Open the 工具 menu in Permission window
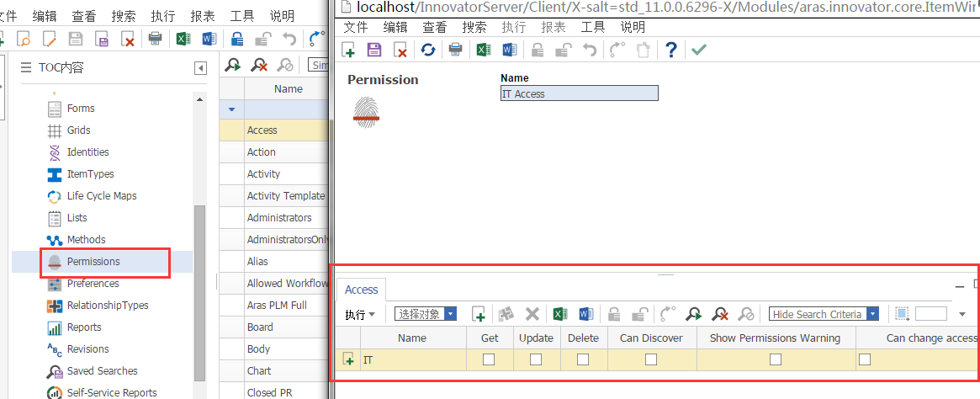Screen dimensions: 980x399 [x=593, y=27]
